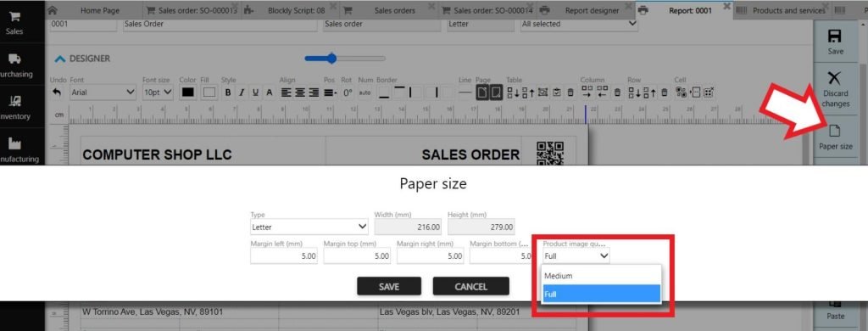Click CANCEL in Paper size dialog

(x=471, y=287)
